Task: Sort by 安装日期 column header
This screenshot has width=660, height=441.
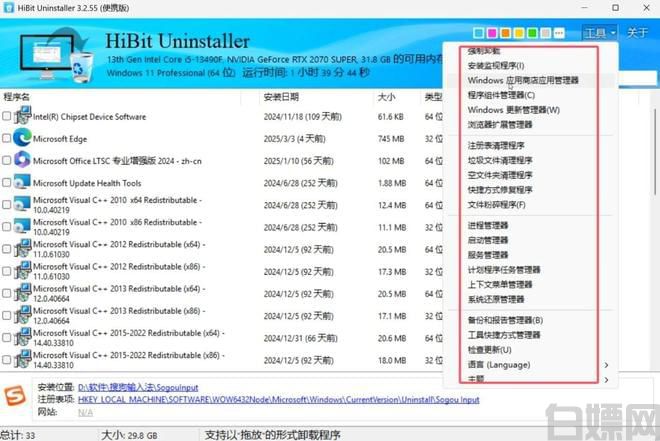Action: tap(281, 97)
